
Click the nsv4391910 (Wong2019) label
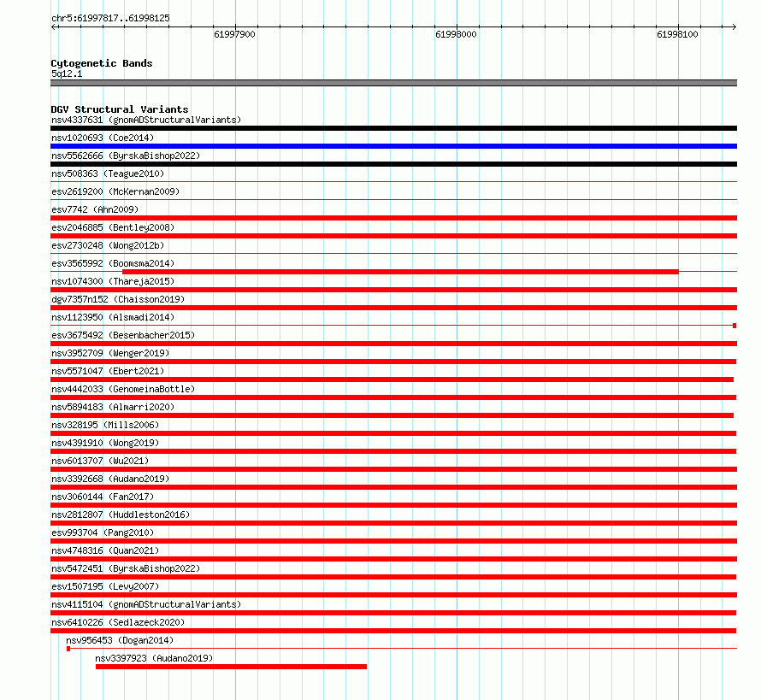click(105, 443)
